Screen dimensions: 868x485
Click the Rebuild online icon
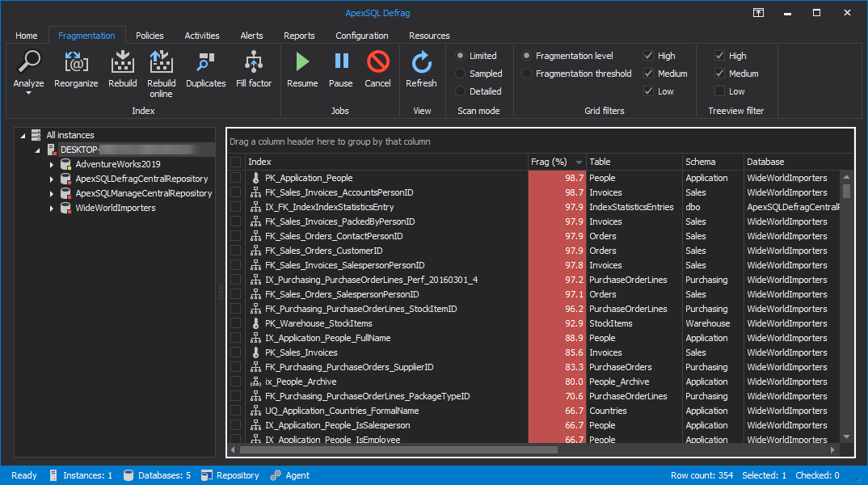pos(161,61)
